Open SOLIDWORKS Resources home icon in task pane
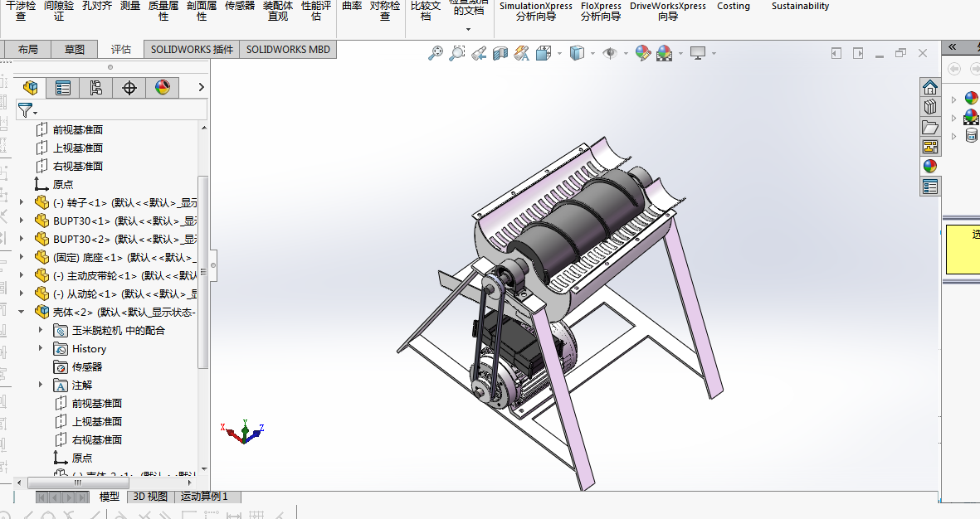Image resolution: width=980 pixels, height=519 pixels. pyautogui.click(x=930, y=87)
